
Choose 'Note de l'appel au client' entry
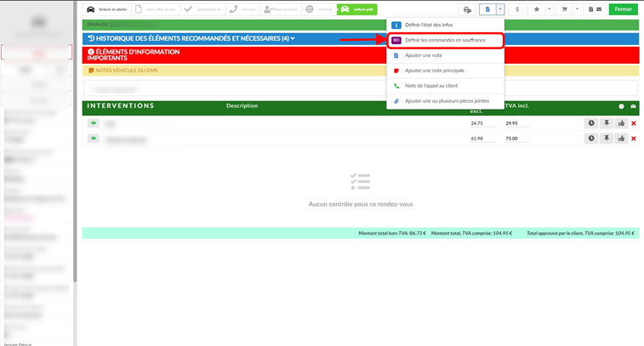(x=445, y=86)
